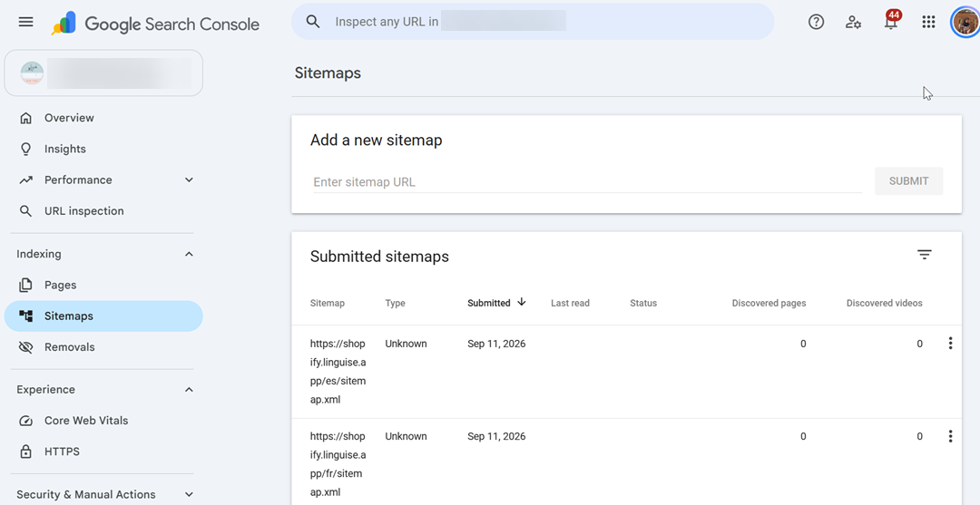
Task: Click the Google Search Console logo
Action: (155, 24)
